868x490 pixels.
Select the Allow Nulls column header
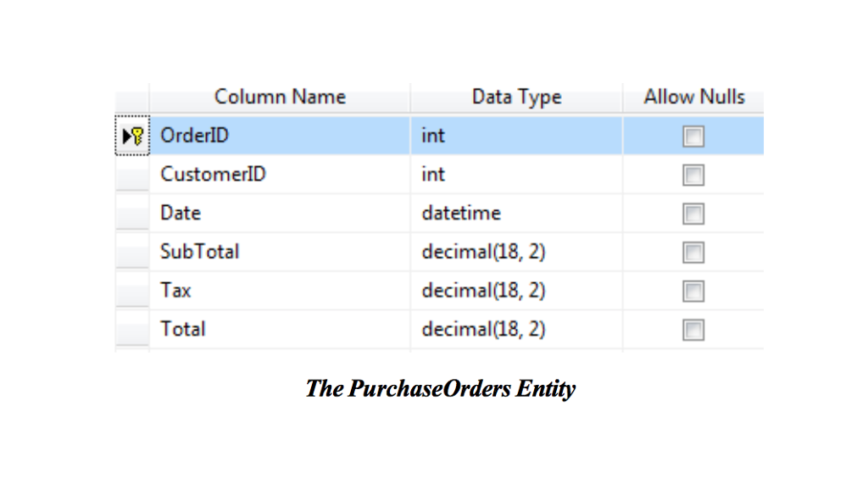(x=693, y=97)
